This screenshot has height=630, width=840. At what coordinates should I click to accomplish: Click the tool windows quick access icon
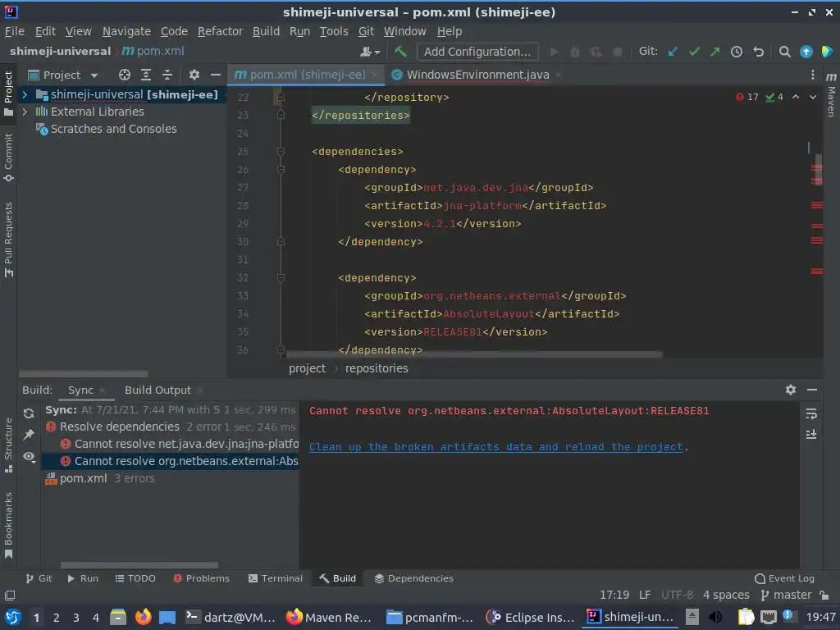point(10,596)
